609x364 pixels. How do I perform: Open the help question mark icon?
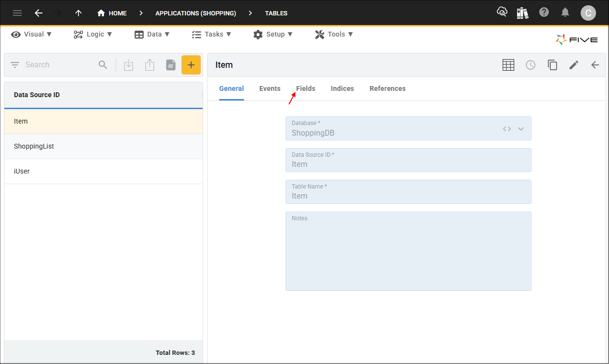[544, 13]
